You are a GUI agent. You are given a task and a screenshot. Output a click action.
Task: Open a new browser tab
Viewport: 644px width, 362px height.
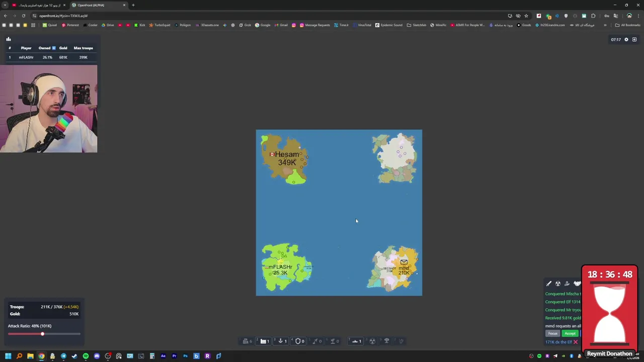[133, 5]
